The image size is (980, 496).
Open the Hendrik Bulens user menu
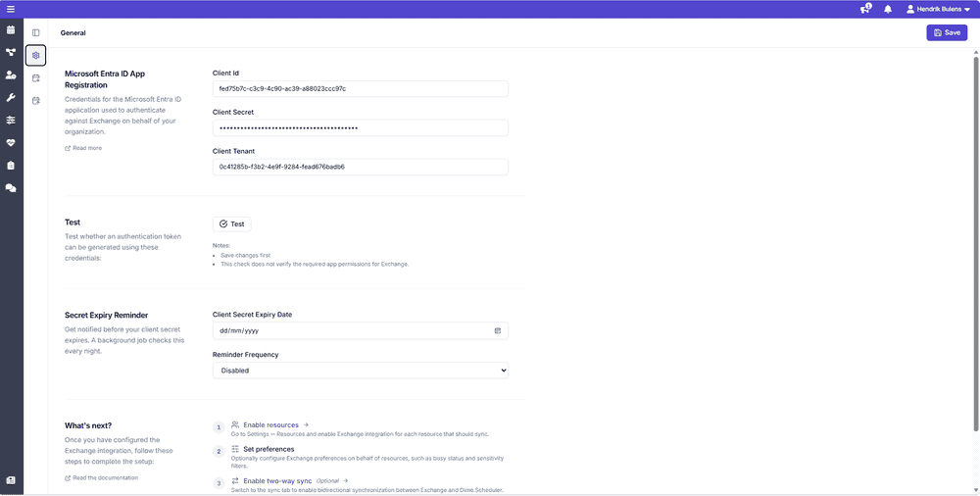[938, 10]
